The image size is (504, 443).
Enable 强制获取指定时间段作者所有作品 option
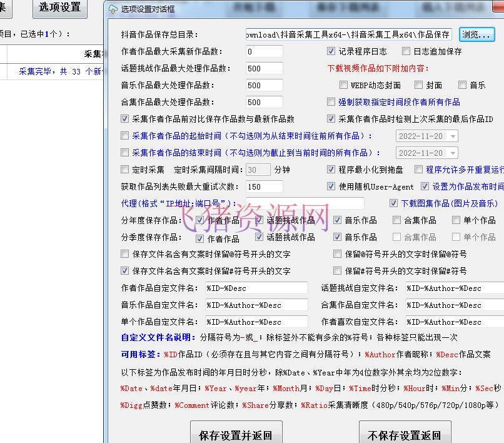click(x=331, y=101)
